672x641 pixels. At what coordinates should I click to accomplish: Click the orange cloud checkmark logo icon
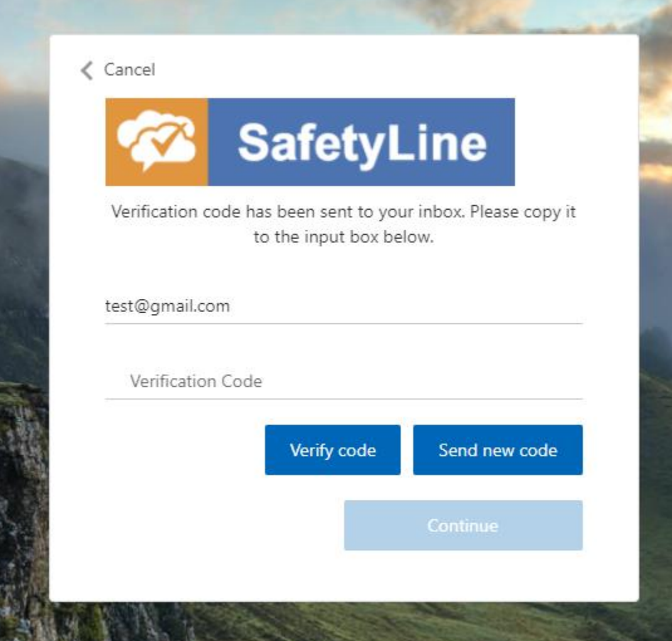click(x=156, y=142)
